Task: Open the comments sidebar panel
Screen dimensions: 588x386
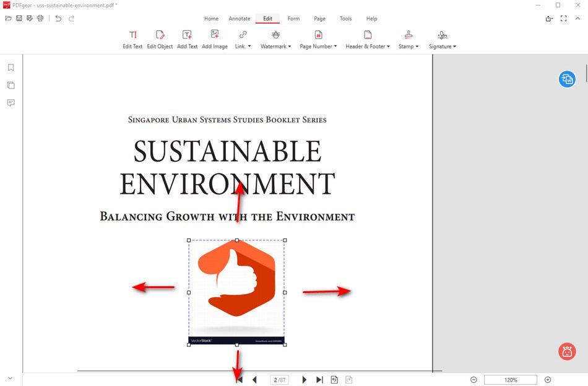Action: [11, 103]
